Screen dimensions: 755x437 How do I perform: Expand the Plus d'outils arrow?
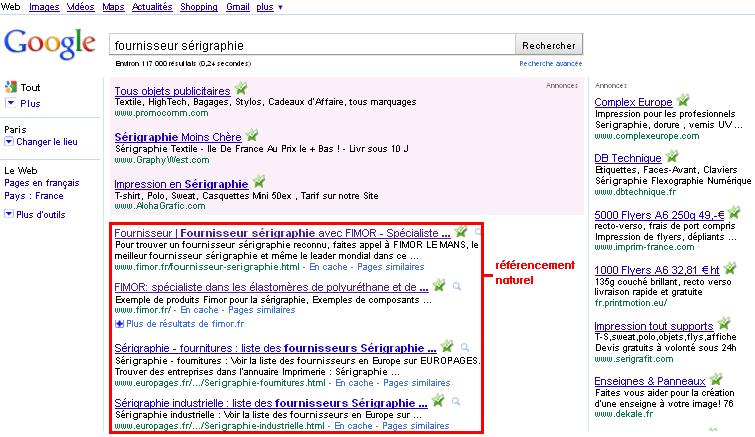9,214
